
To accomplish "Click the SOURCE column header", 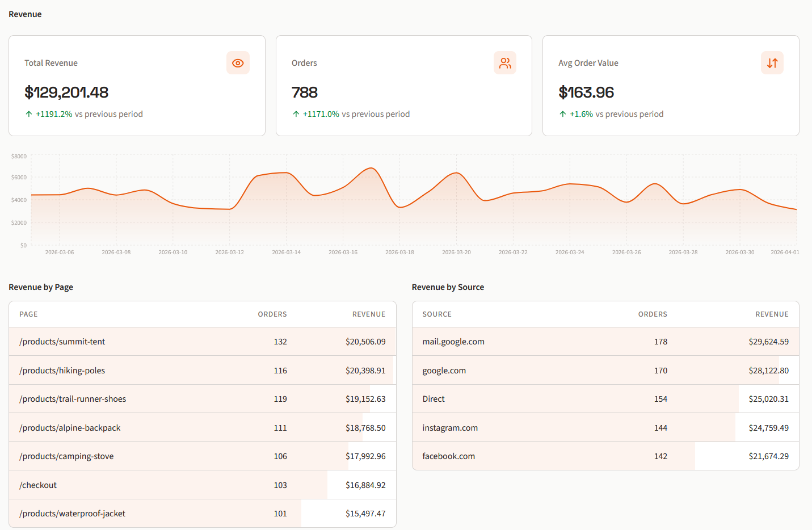I will (437, 314).
